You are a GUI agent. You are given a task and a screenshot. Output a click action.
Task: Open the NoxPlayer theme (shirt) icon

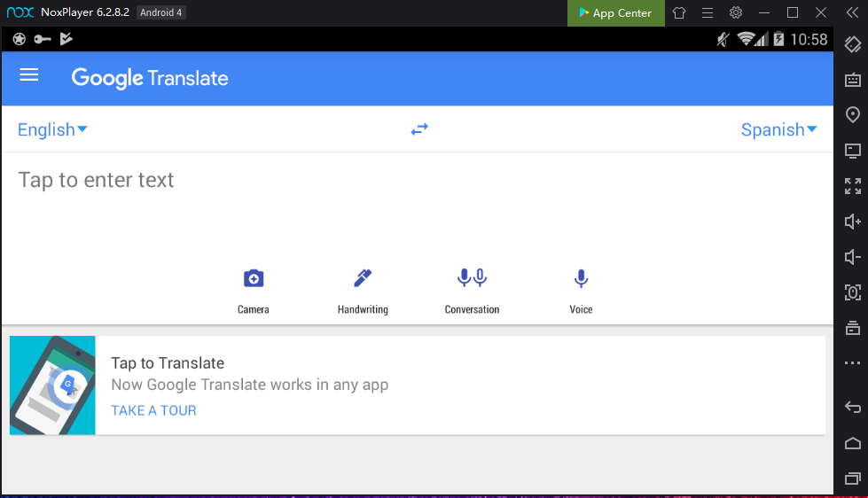679,12
